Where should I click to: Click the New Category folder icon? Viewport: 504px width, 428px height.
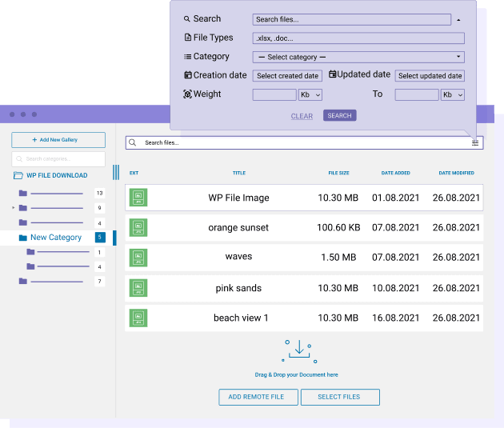23,238
